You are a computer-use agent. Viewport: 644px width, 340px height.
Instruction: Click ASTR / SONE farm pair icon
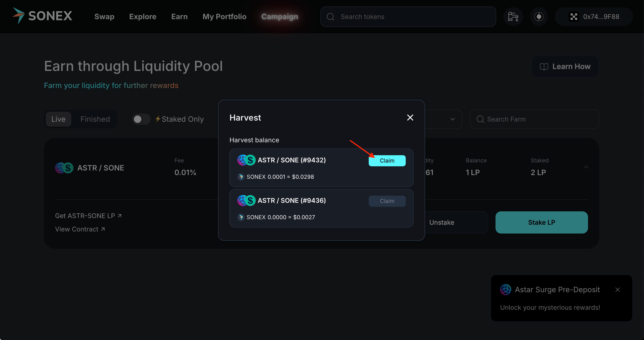click(64, 168)
